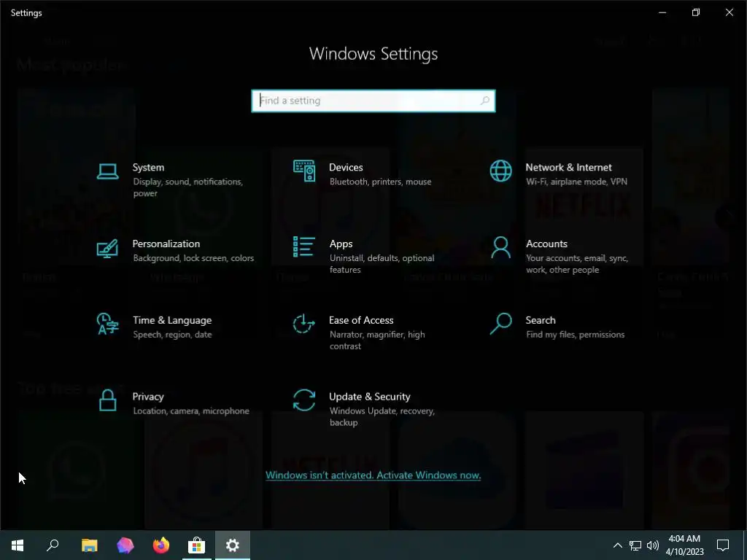
Task: Choose the Personalization heading
Action: tap(166, 244)
